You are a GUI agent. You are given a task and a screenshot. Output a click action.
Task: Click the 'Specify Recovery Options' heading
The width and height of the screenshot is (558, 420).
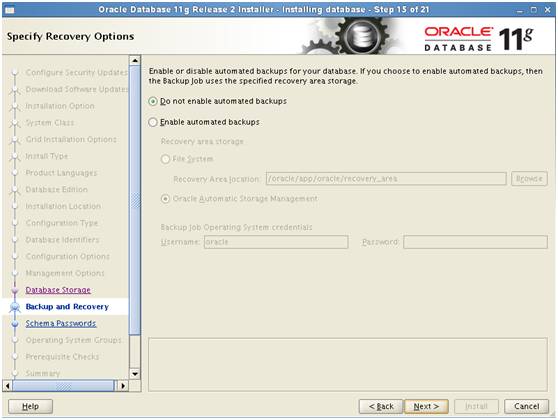point(70,36)
